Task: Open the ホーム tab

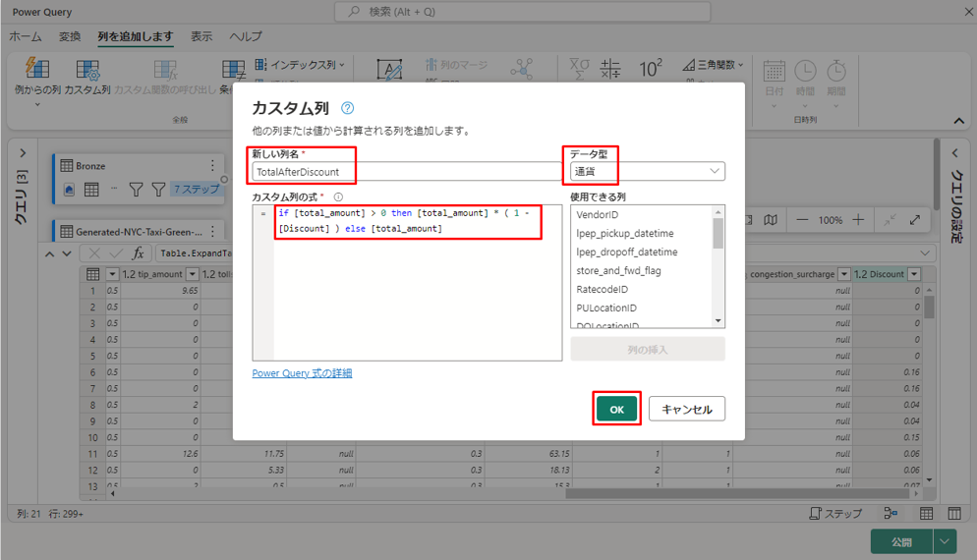Action: [26, 36]
